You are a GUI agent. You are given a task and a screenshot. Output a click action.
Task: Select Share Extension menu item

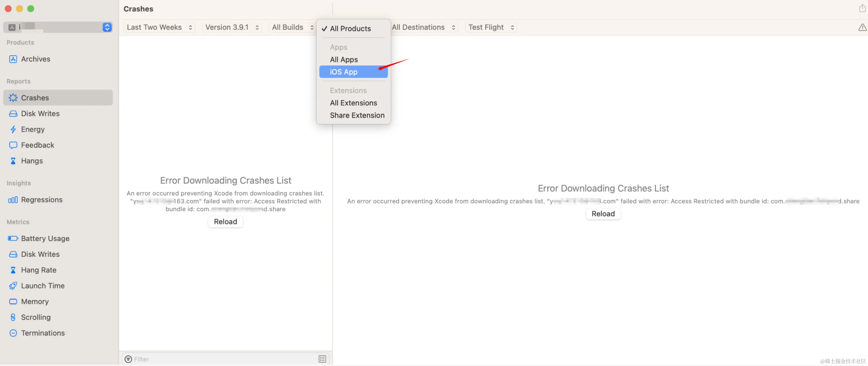357,115
